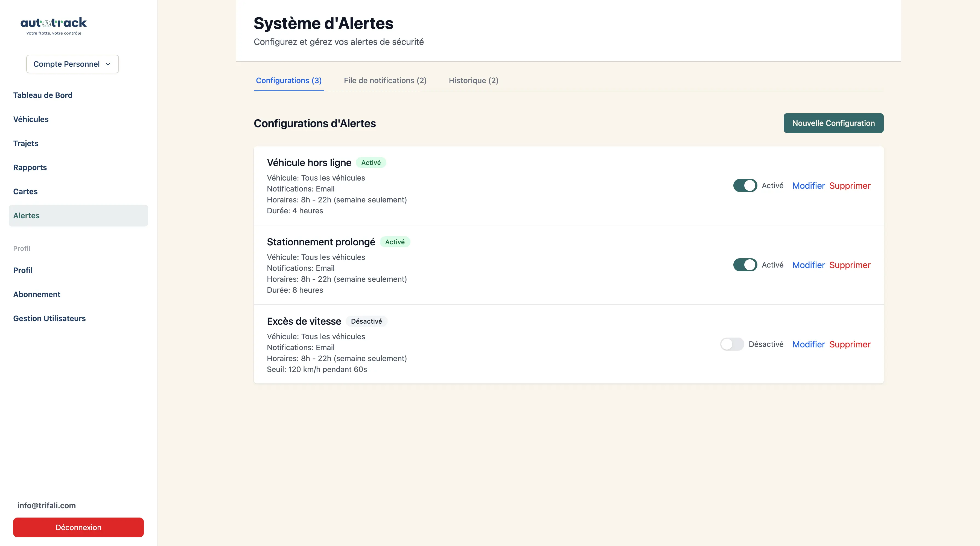Click the Véhicule hors ligne title
This screenshot has height=546, width=980.
coord(309,162)
